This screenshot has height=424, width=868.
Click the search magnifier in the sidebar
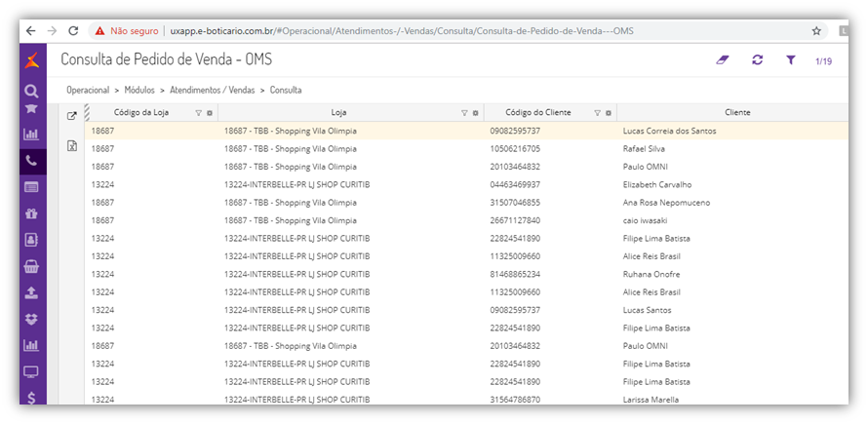[x=31, y=91]
